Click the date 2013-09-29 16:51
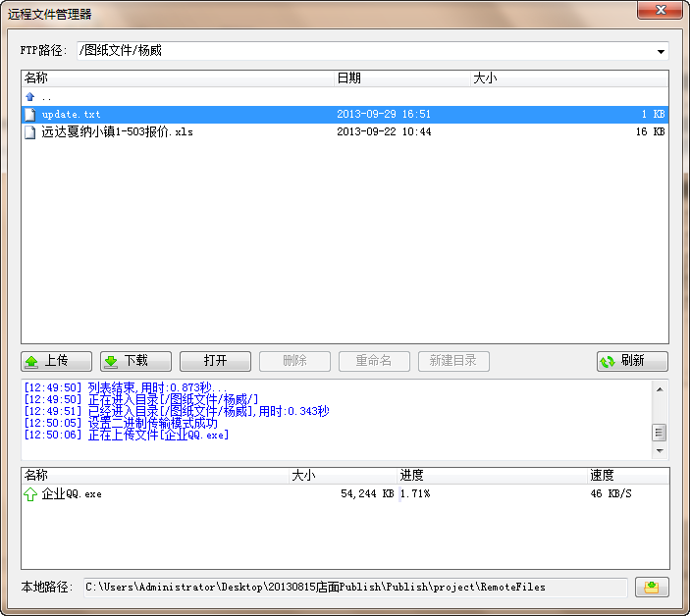Screen dimensions: 690x616 (x=384, y=115)
